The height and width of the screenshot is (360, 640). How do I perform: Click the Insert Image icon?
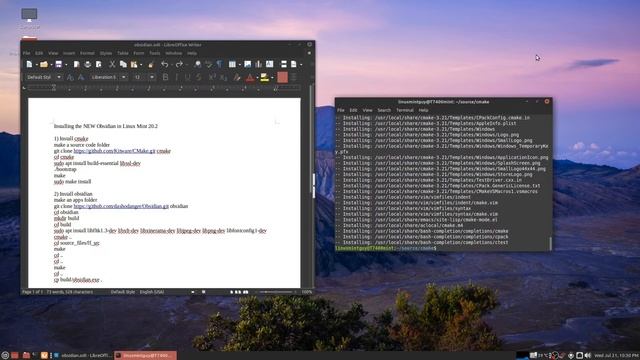[247, 64]
